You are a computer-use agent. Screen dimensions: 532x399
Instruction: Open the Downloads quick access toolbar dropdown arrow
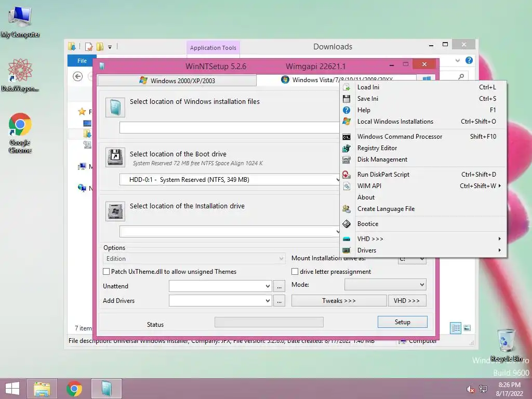pyautogui.click(x=110, y=47)
